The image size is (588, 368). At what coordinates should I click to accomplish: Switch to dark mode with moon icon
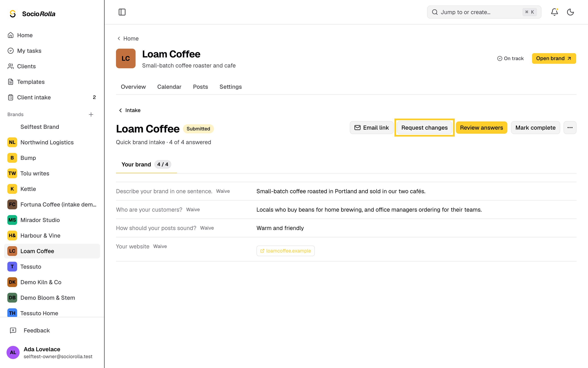pyautogui.click(x=570, y=12)
